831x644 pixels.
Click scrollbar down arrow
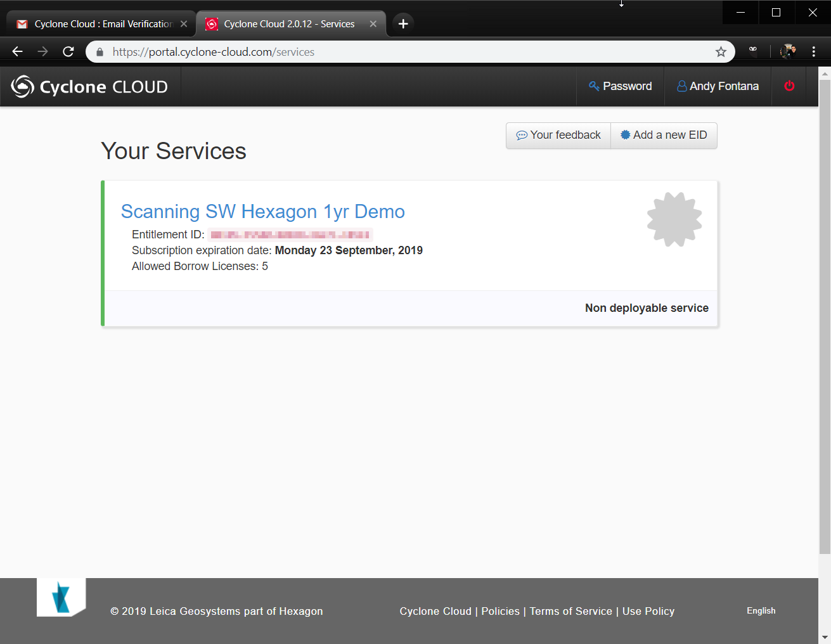point(825,637)
